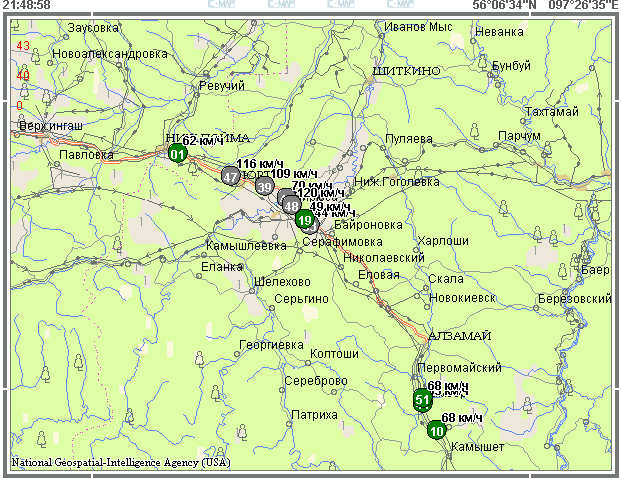Click the clock reading 21:48:58
The width and height of the screenshot is (622, 480).
click(x=27, y=5)
